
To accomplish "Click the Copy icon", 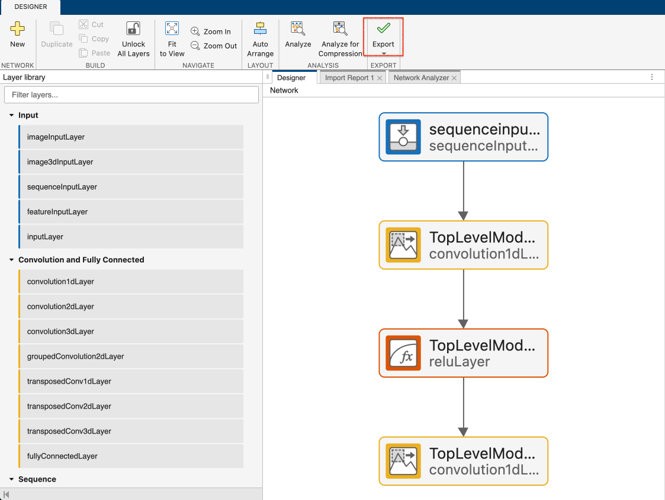I will coord(84,39).
